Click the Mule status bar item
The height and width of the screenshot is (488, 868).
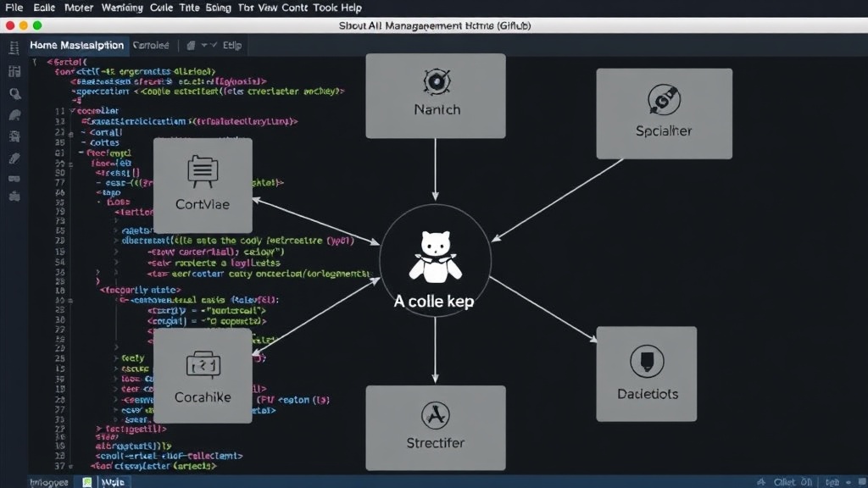[113, 482]
